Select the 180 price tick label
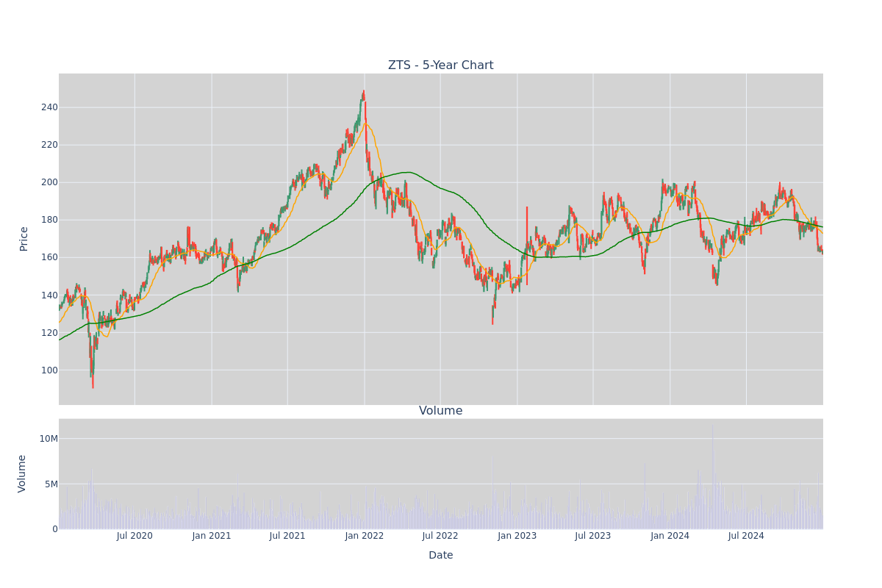 click(49, 220)
